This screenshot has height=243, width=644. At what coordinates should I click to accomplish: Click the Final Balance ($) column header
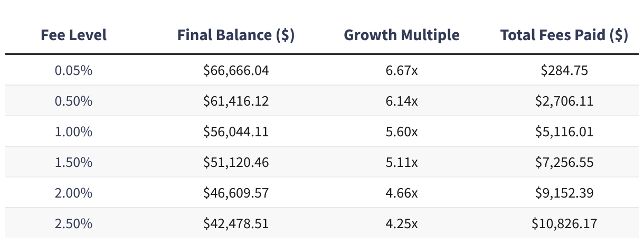pos(236,35)
